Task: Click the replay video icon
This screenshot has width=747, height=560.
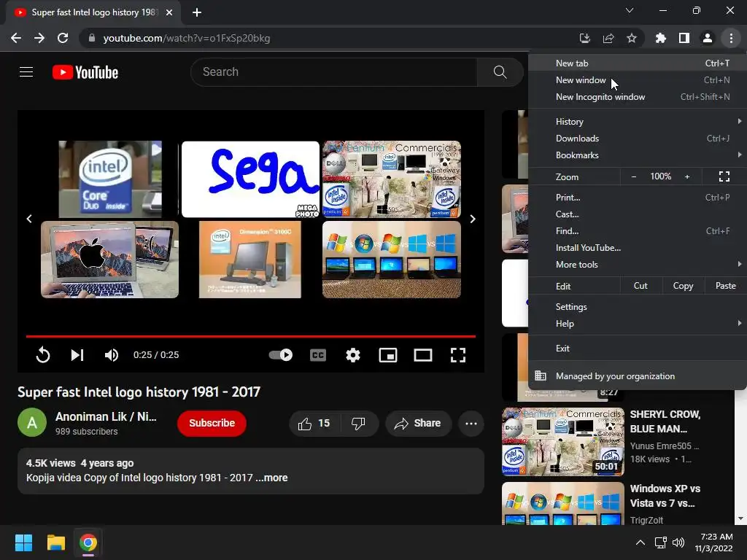Action: point(43,355)
